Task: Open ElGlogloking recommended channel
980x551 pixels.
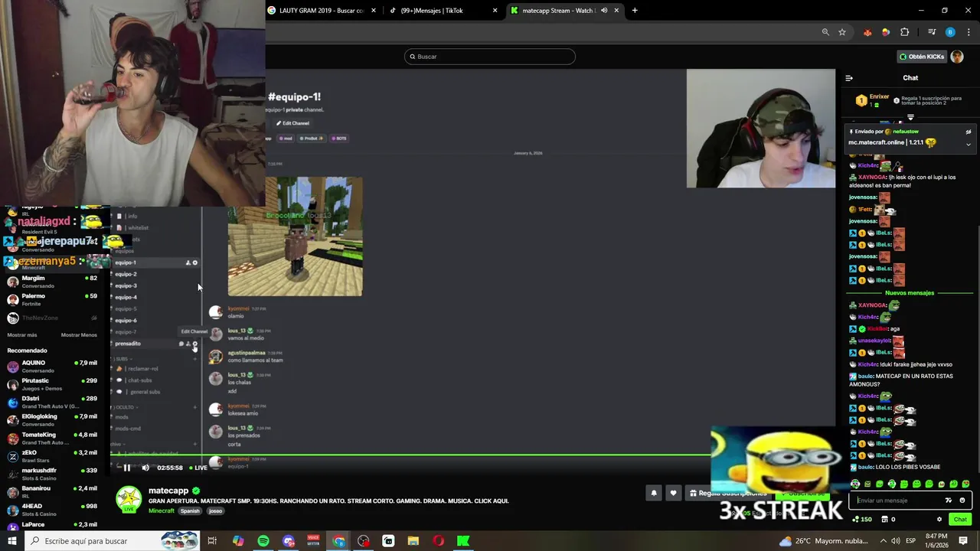Action: (x=52, y=420)
